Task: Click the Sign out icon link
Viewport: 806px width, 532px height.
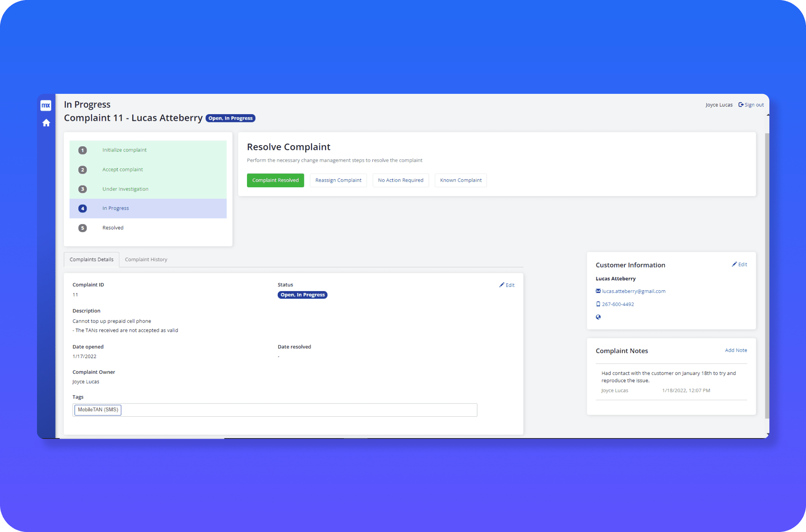Action: click(x=741, y=105)
